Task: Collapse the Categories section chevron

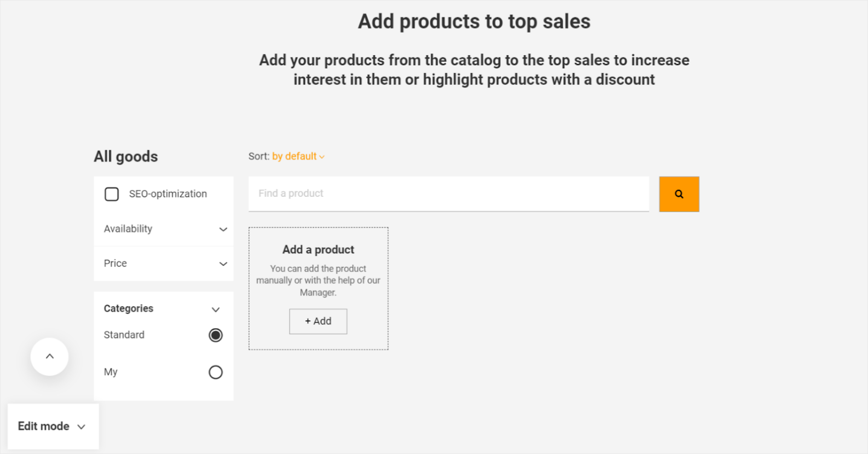Action: (x=216, y=310)
